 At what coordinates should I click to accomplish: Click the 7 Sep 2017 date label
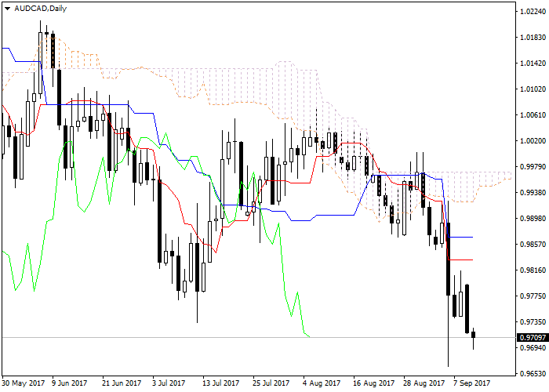pos(471,383)
